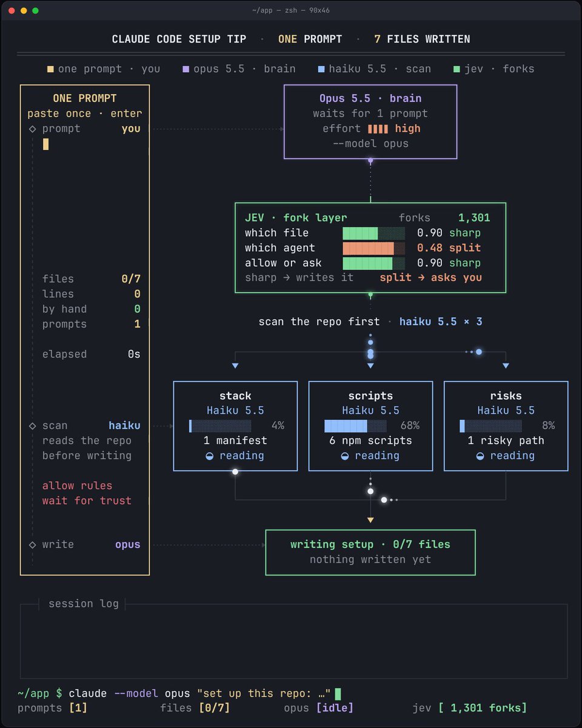Click the purple "opus 5.5 · brain" legend square
This screenshot has height=728, width=582.
click(x=186, y=69)
